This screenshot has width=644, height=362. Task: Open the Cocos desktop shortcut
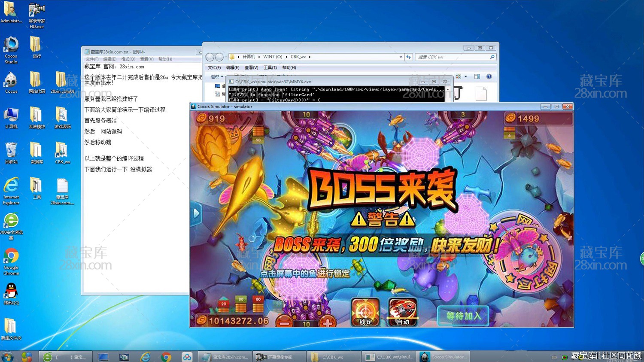[11, 82]
